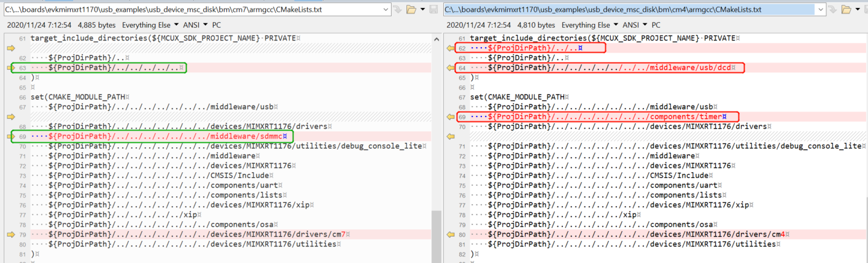
Task: Open dropdown arrow next to left folder icon
Action: pos(422,10)
